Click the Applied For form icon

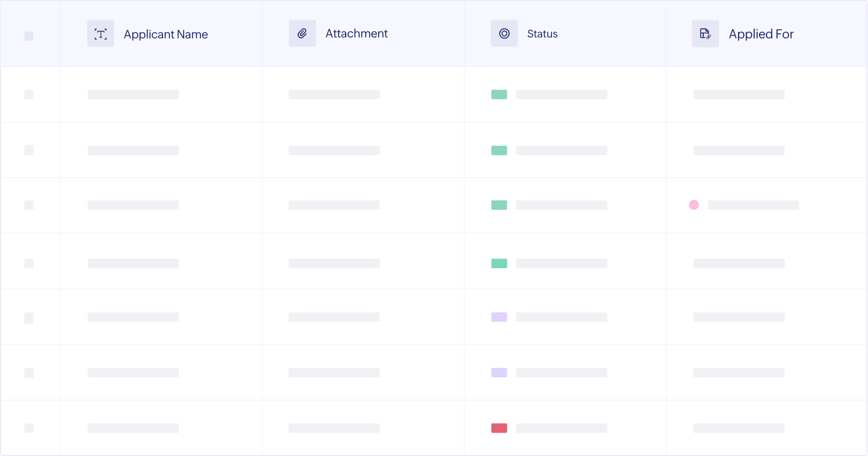pos(705,34)
